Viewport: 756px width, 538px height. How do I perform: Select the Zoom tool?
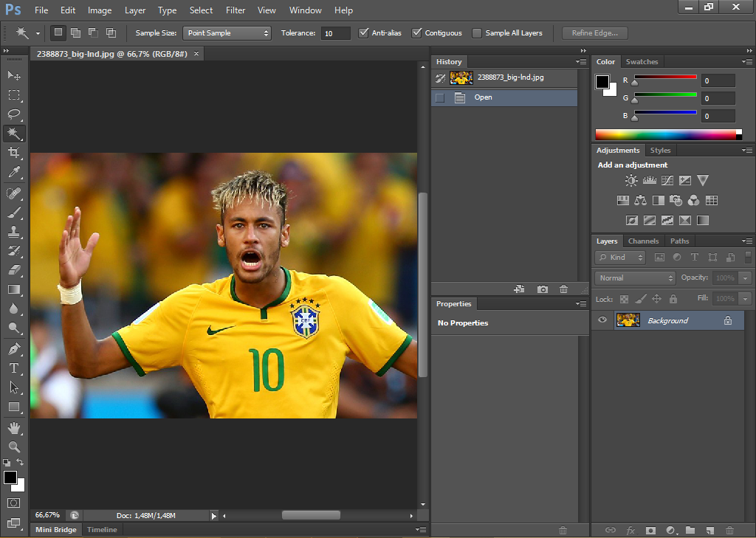(x=15, y=446)
